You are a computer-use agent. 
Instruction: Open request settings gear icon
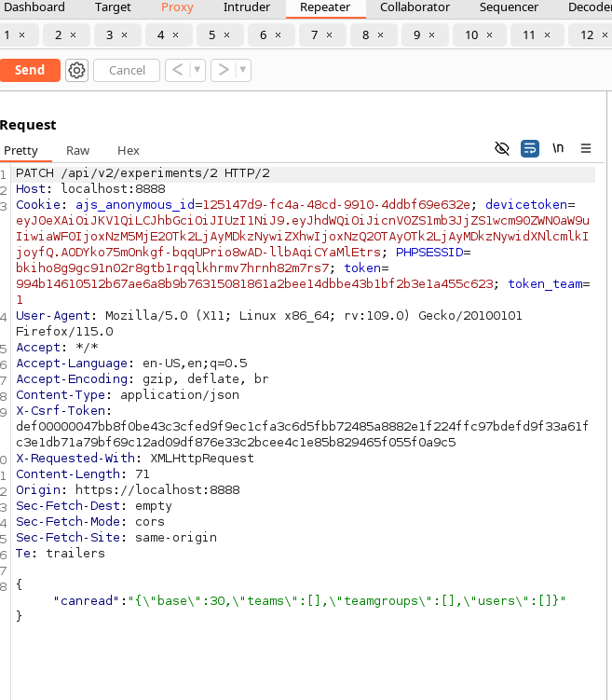click(76, 70)
